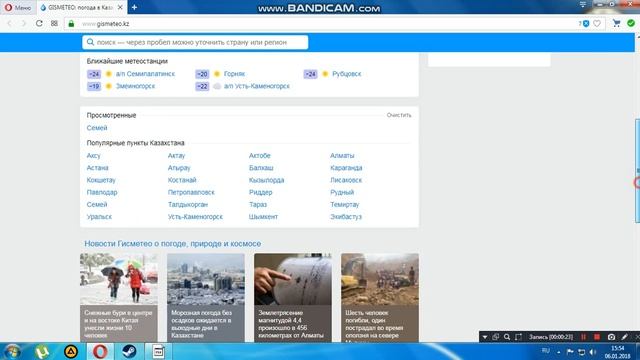Screen dimensions: 640x360
Task: Click the magnifier icon in search box
Action: pyautogui.click(x=90, y=42)
